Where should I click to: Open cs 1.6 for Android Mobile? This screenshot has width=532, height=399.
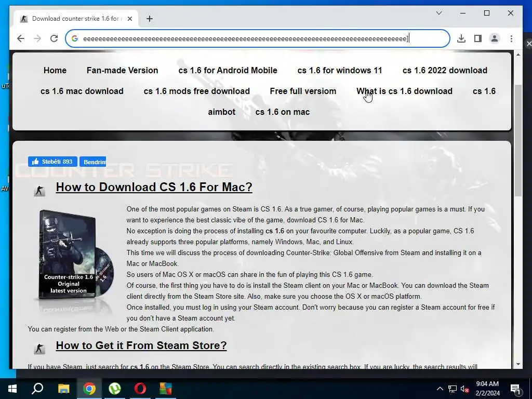228,70
